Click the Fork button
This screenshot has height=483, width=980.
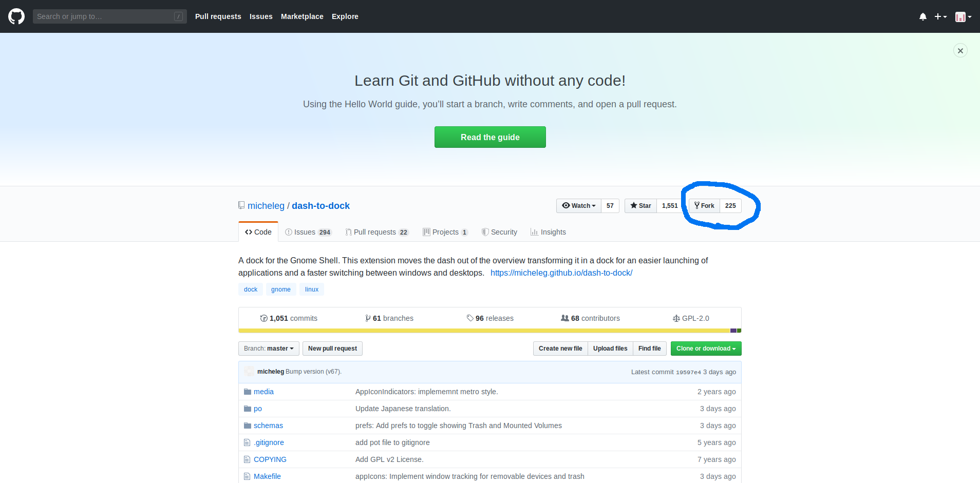tap(704, 206)
